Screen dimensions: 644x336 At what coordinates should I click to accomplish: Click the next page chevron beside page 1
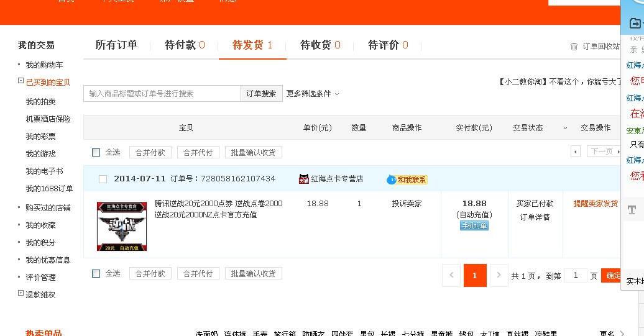[499, 275]
